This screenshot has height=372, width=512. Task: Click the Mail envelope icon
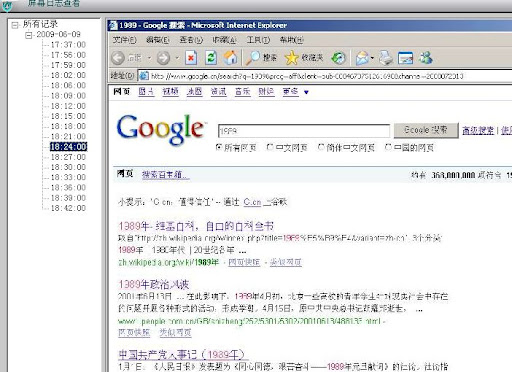coord(362,58)
